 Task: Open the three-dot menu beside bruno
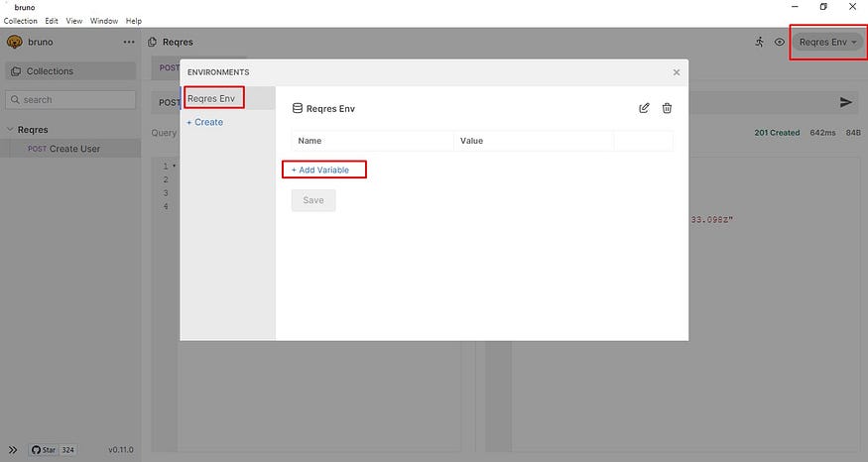click(x=129, y=42)
